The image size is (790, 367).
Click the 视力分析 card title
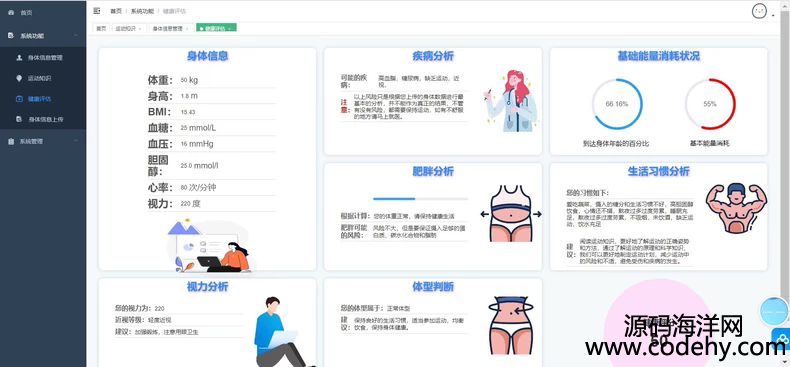pyautogui.click(x=208, y=287)
